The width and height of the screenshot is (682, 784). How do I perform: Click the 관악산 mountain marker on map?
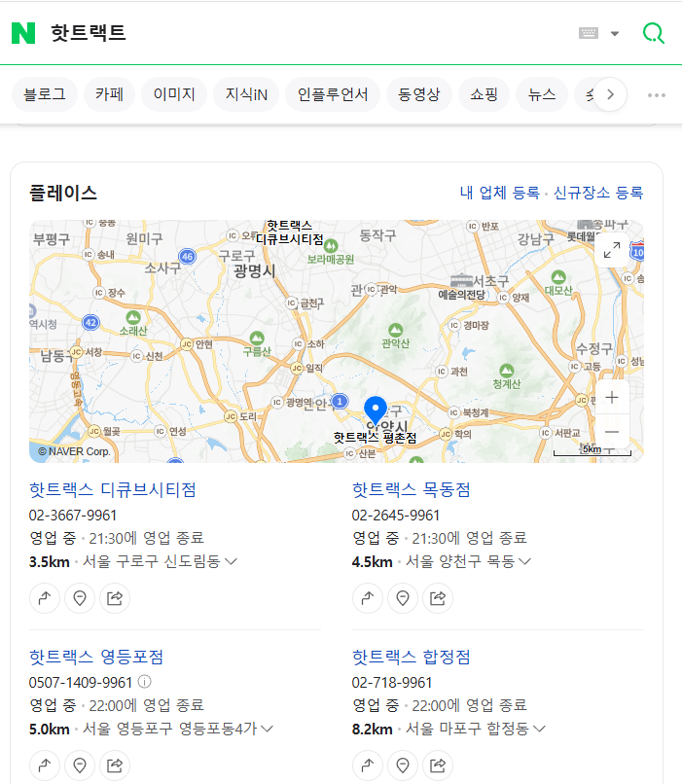tap(396, 330)
